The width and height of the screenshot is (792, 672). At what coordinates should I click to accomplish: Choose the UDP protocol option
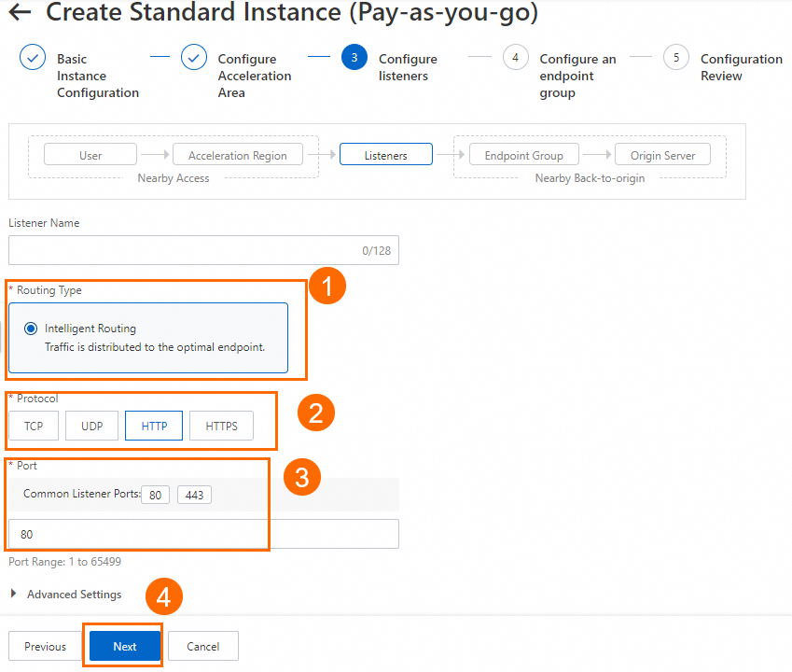(x=92, y=427)
